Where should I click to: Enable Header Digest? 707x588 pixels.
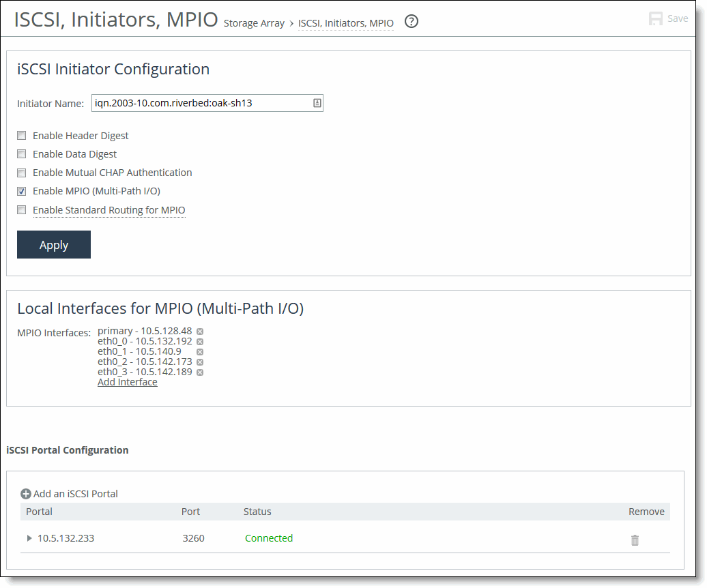(x=21, y=135)
